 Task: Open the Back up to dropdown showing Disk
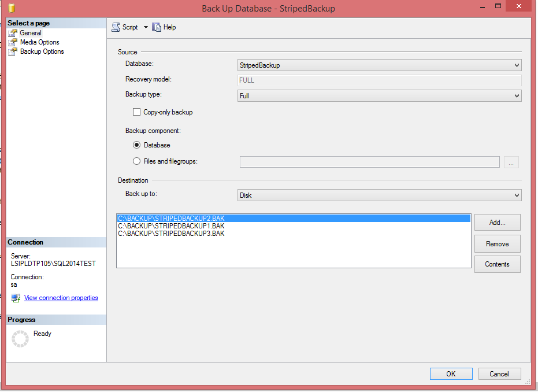516,195
